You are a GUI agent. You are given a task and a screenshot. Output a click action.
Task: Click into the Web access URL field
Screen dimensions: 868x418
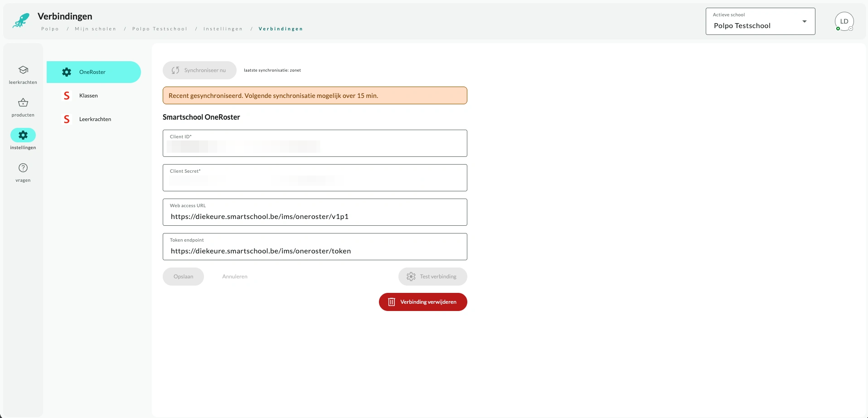pos(315,212)
